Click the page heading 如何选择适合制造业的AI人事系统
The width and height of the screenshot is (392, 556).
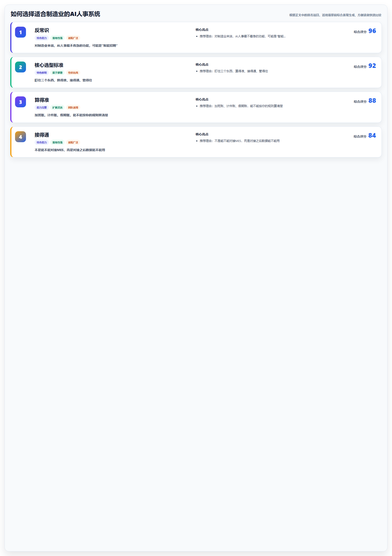[x=55, y=14]
